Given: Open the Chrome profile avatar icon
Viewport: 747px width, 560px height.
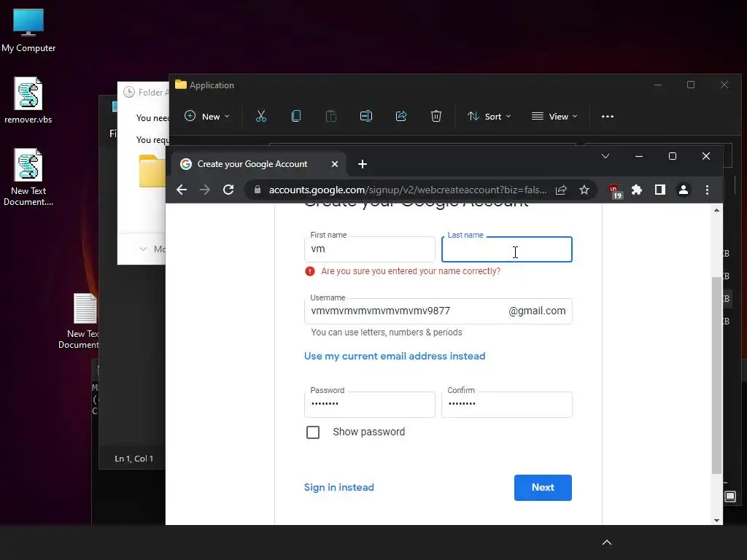Looking at the screenshot, I should point(683,190).
